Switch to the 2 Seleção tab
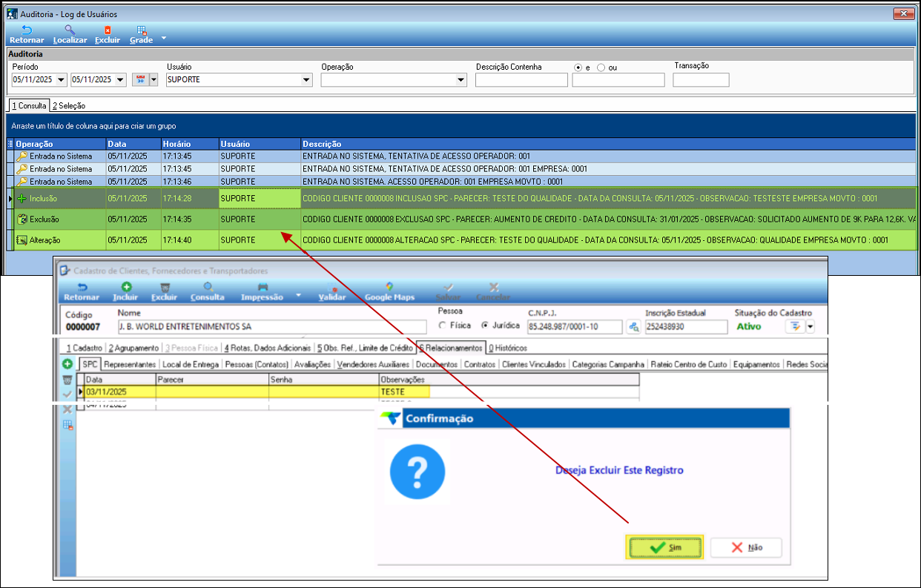 [x=69, y=106]
